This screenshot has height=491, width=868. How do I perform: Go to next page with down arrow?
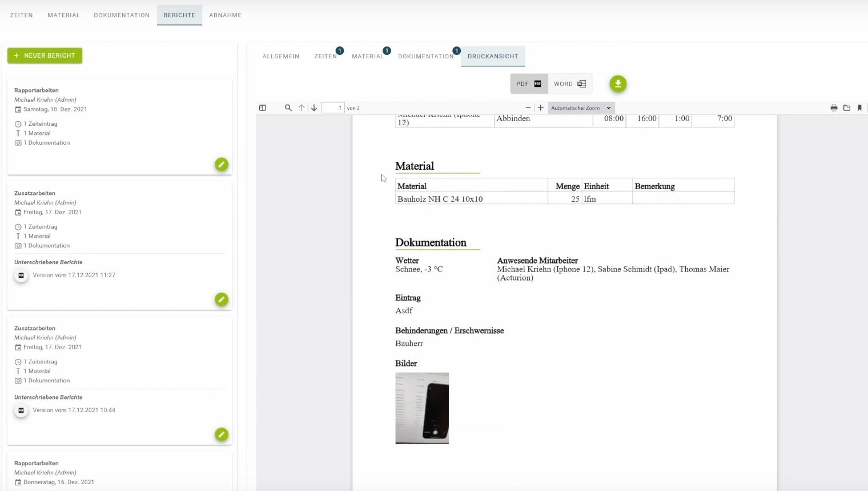(314, 107)
